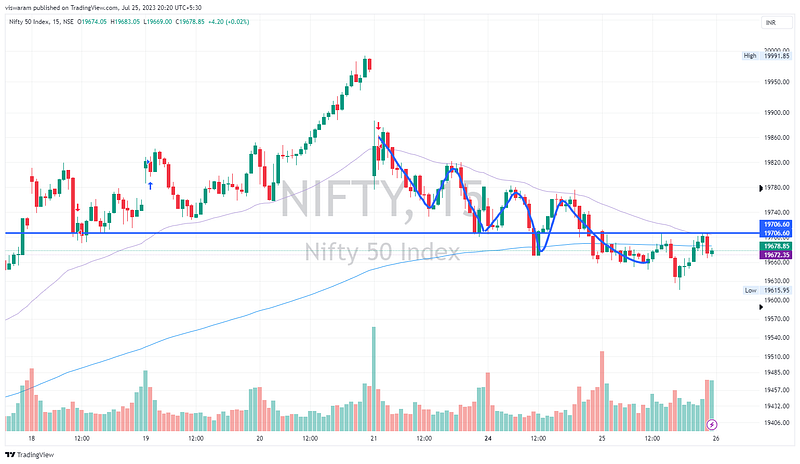Screen dimensions: 800x464
Task: Click the 19540.00 price axis label
Action: pyautogui.click(x=777, y=338)
